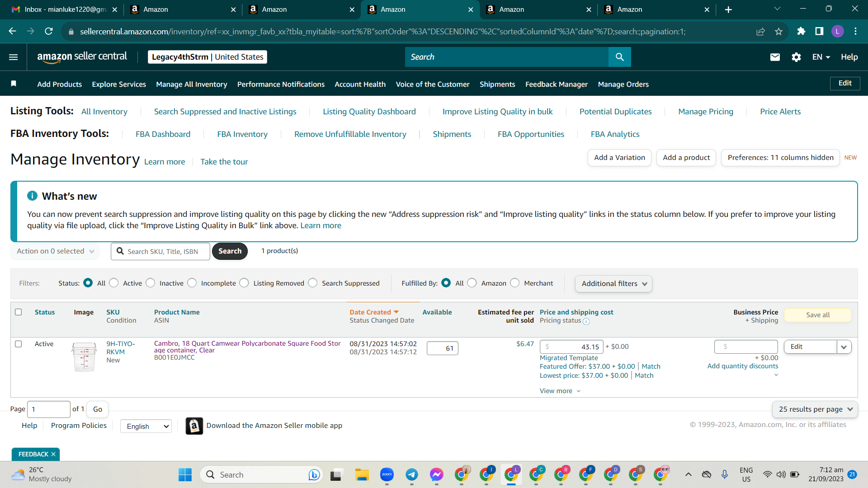868x488 pixels.
Task: Click the price input showing 43.15
Action: (x=571, y=347)
